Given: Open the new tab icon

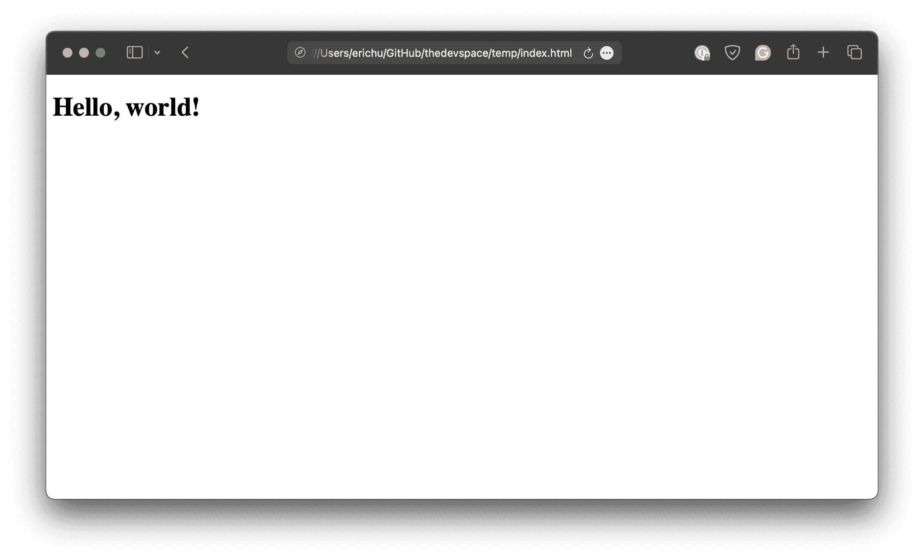Looking at the screenshot, I should pyautogui.click(x=823, y=53).
